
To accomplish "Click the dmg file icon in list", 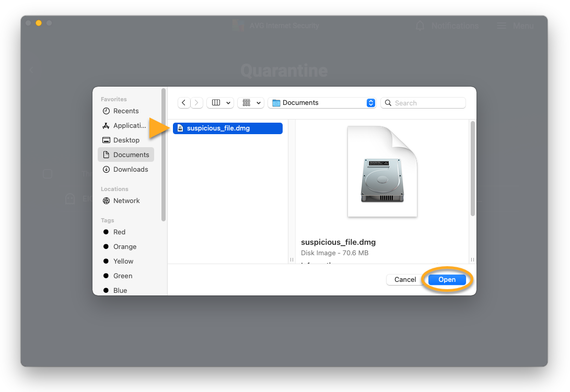I will click(x=180, y=128).
